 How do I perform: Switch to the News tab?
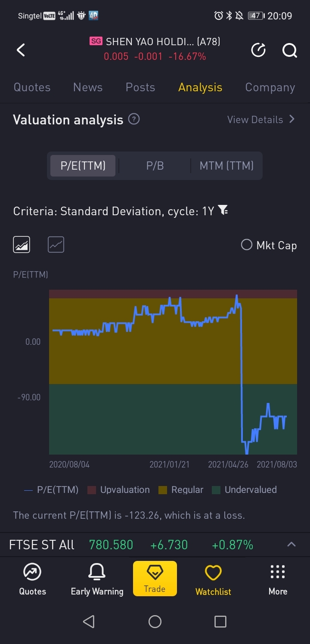tap(88, 87)
